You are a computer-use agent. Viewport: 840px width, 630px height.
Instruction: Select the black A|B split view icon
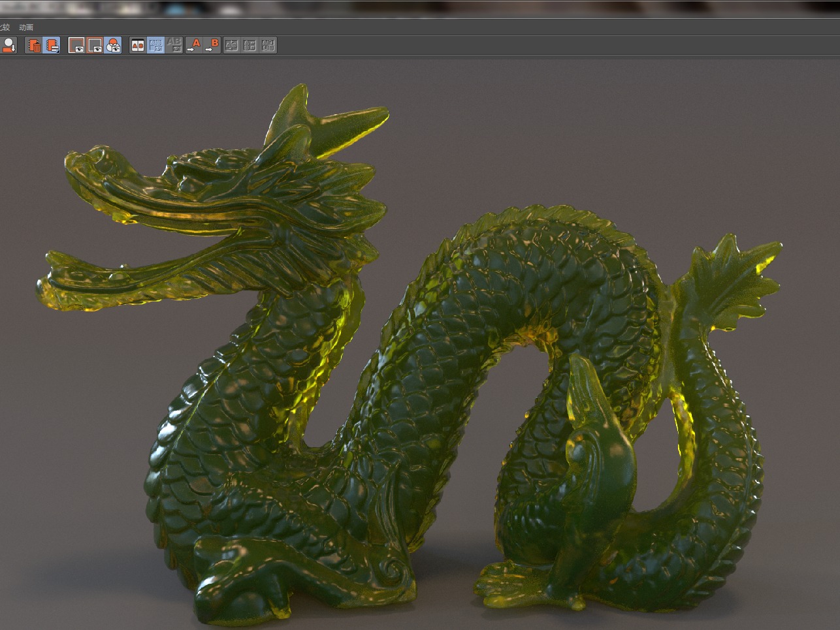click(137, 45)
